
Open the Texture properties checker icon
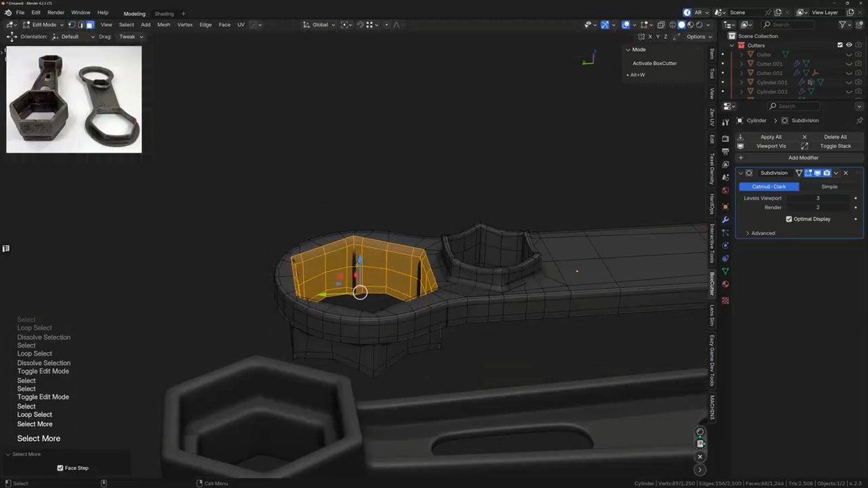pos(726,300)
